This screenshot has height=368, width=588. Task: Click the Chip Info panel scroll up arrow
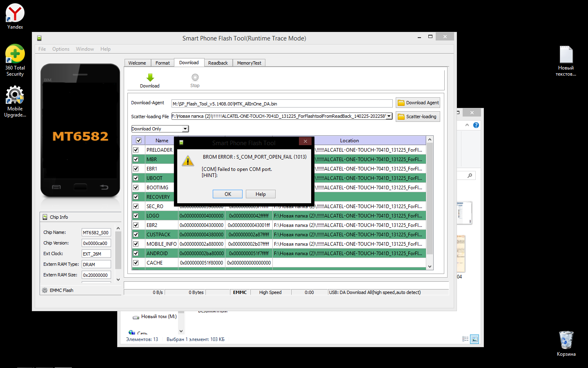(x=118, y=228)
